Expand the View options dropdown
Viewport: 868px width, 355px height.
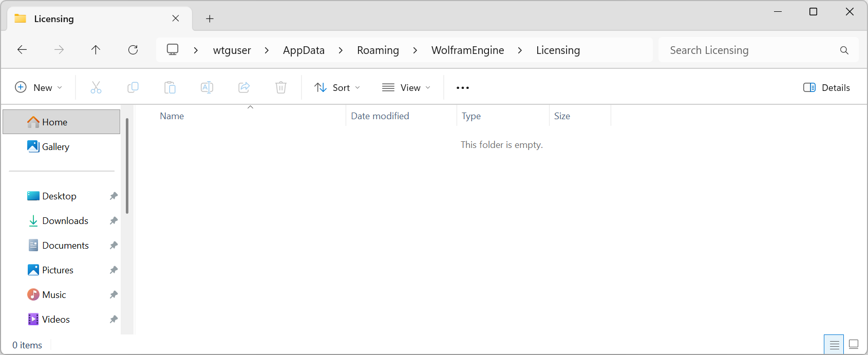(406, 87)
